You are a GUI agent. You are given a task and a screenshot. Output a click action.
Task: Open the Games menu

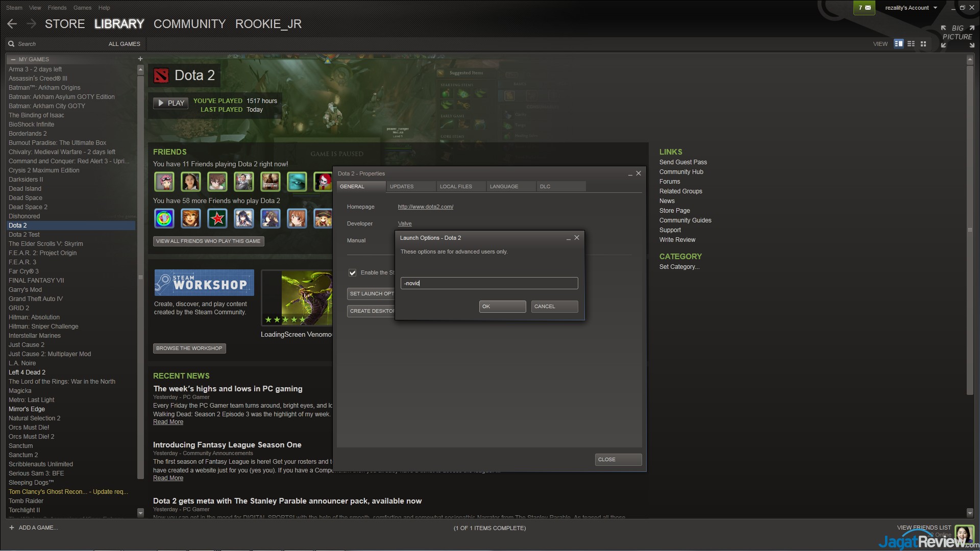82,8
